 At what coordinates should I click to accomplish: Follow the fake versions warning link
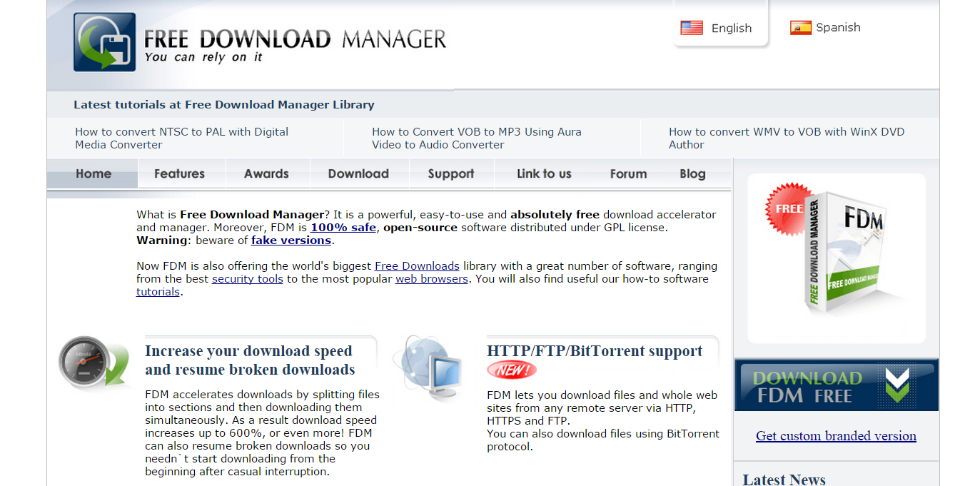pyautogui.click(x=291, y=241)
